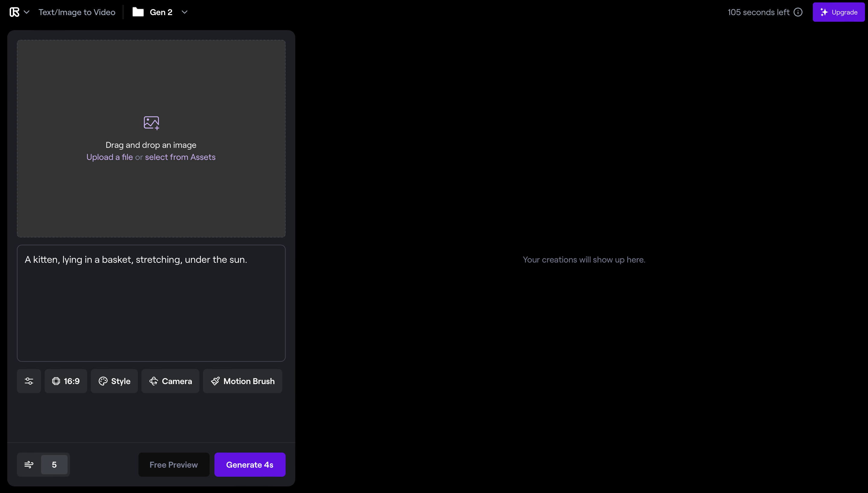This screenshot has height=493, width=868.
Task: Expand the Runway logo dropdown chevron
Action: (27, 12)
